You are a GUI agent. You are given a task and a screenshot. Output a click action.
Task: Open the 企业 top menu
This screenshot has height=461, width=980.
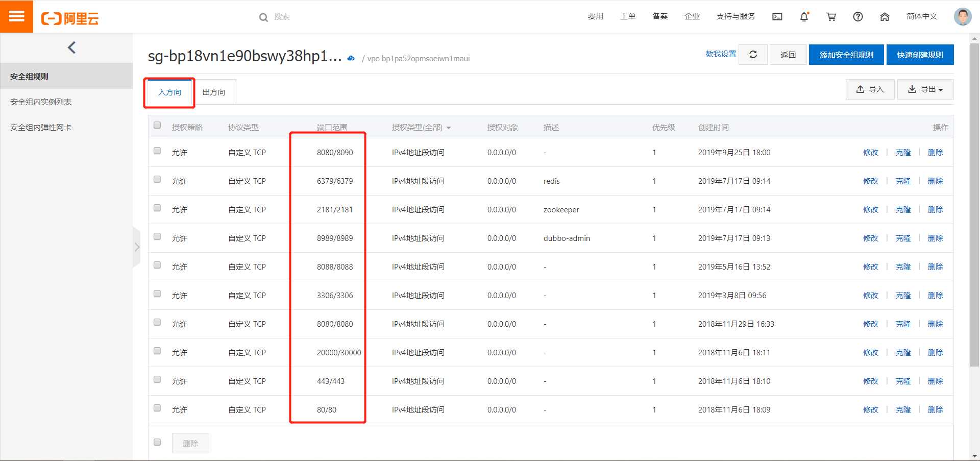pyautogui.click(x=692, y=16)
